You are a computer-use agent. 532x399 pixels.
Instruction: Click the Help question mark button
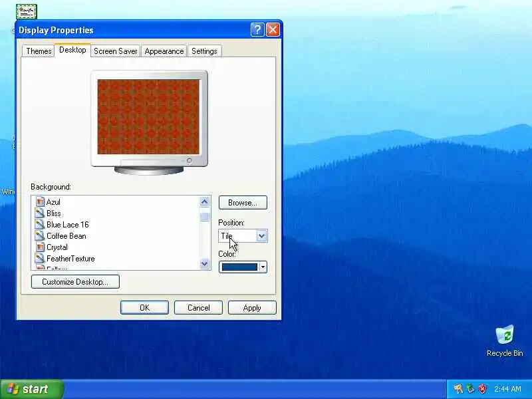[257, 30]
